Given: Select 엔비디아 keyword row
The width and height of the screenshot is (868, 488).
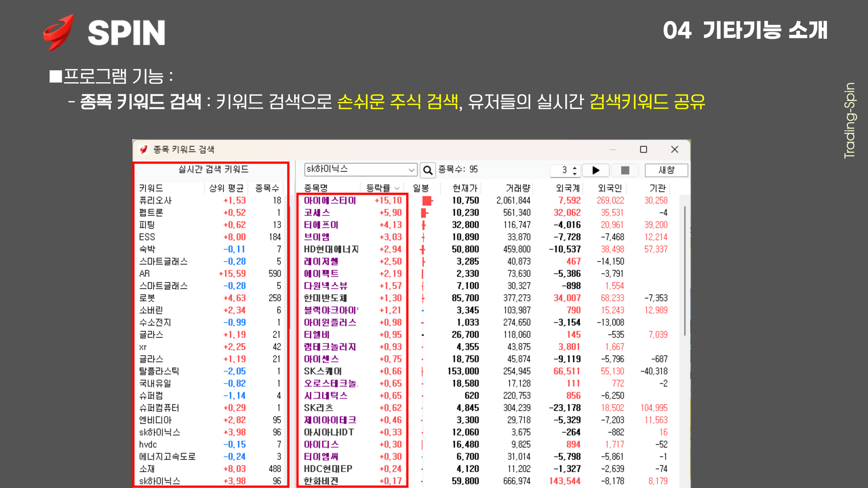Looking at the screenshot, I should pyautogui.click(x=155, y=420).
